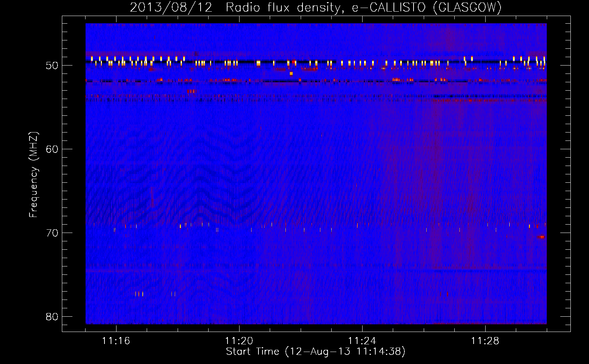
Task: Click the 70 frequency tick label
Action: tap(52, 233)
